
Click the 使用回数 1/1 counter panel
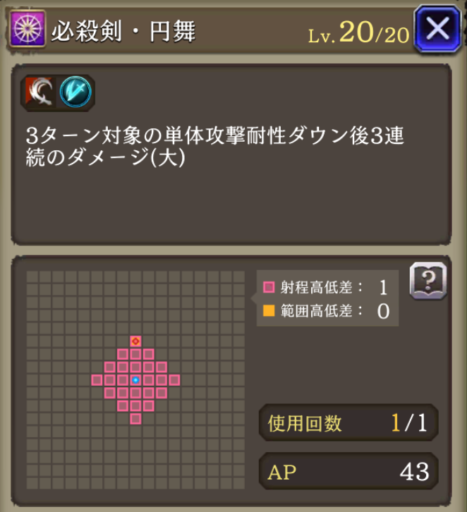click(x=348, y=423)
